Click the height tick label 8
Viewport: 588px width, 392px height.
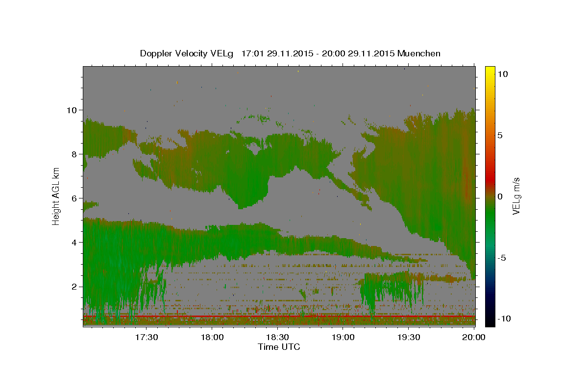(x=73, y=154)
